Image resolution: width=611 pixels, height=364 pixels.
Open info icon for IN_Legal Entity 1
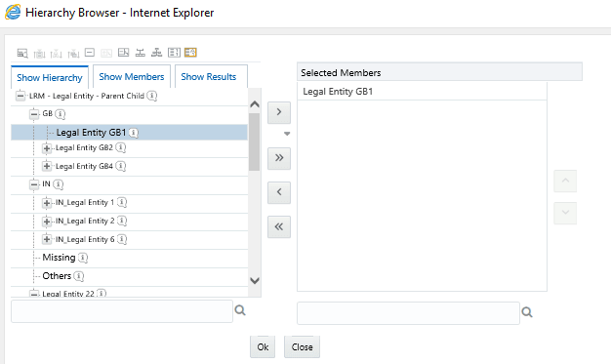(x=122, y=202)
